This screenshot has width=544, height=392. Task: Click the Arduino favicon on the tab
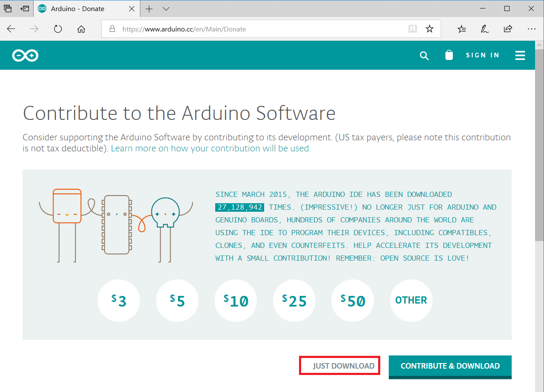[42, 9]
